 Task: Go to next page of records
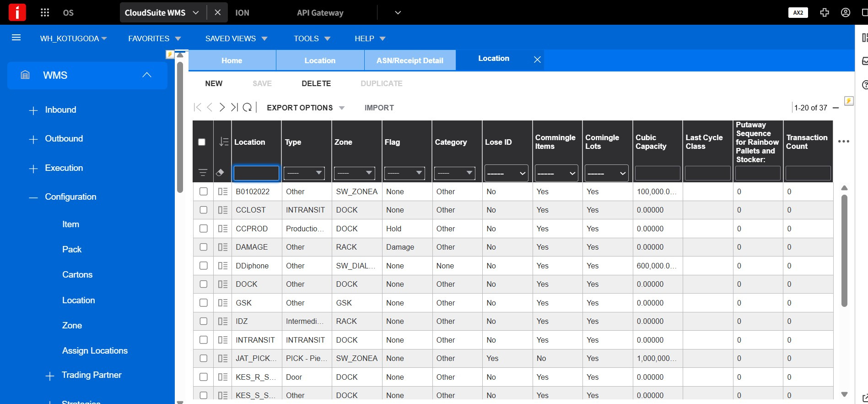(222, 107)
